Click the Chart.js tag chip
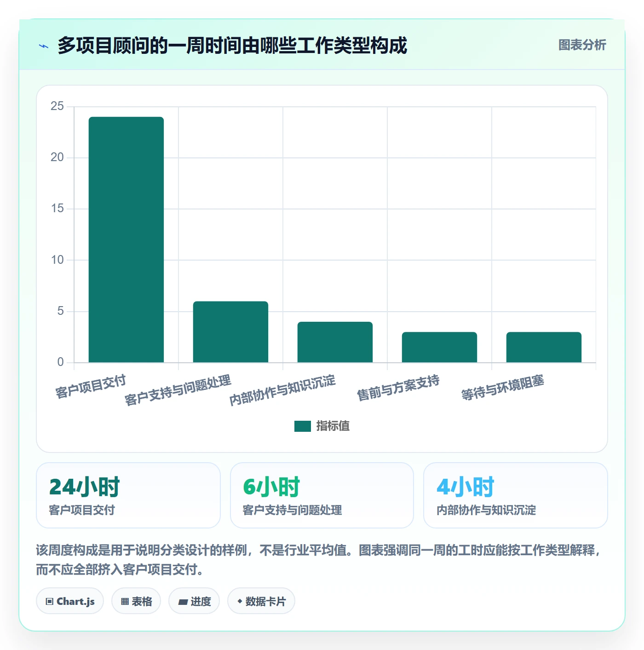This screenshot has height=650, width=644. tap(70, 601)
